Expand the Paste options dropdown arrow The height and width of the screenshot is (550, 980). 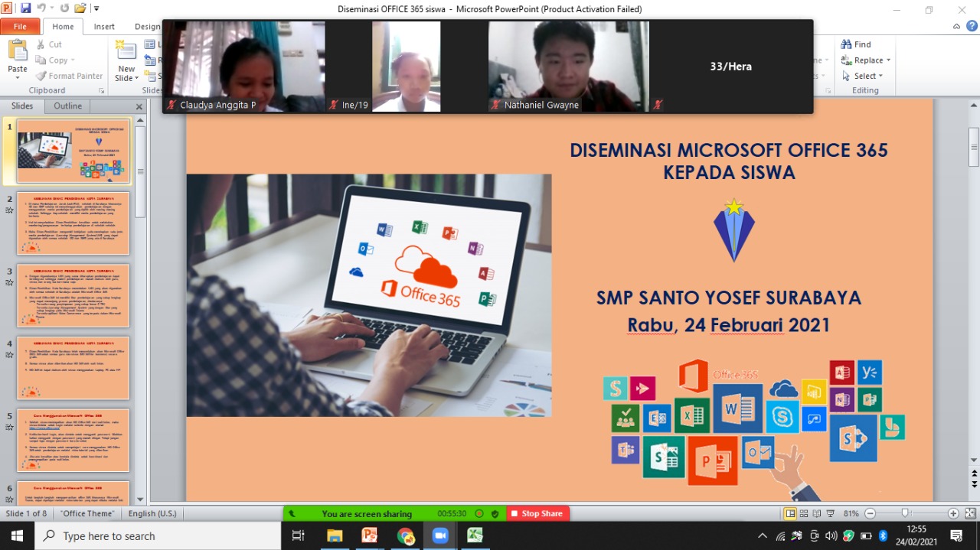coord(18,79)
